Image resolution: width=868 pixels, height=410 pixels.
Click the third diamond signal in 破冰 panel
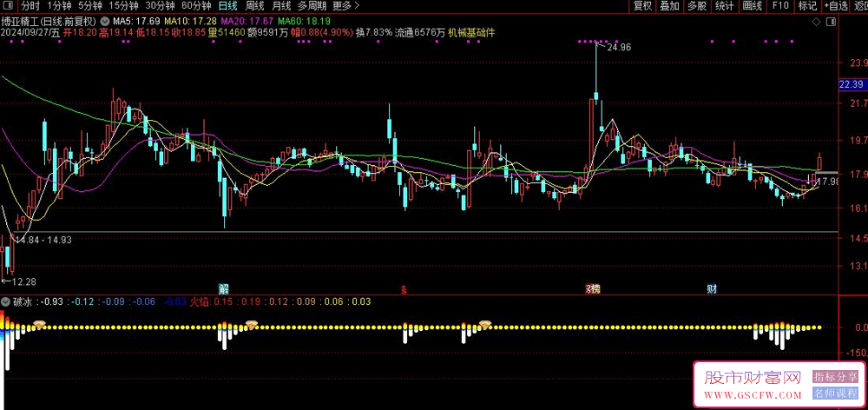[485, 324]
